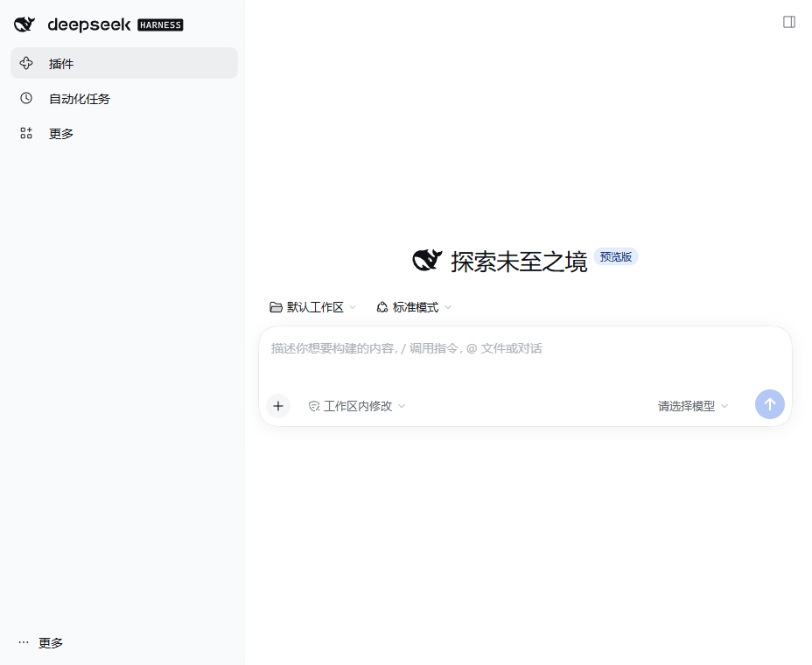Click the whale logo beside 探索未至之境
The width and height of the screenshot is (812, 665).
click(427, 260)
